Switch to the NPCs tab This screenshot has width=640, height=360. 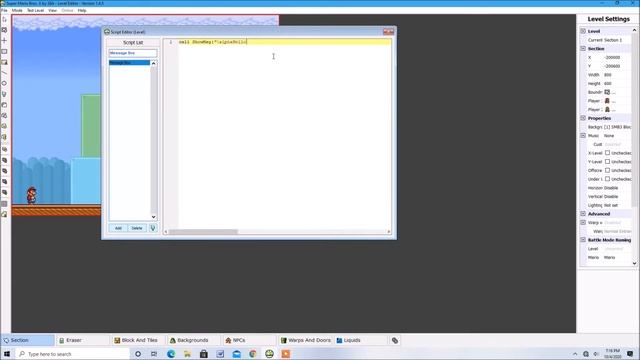click(x=249, y=340)
